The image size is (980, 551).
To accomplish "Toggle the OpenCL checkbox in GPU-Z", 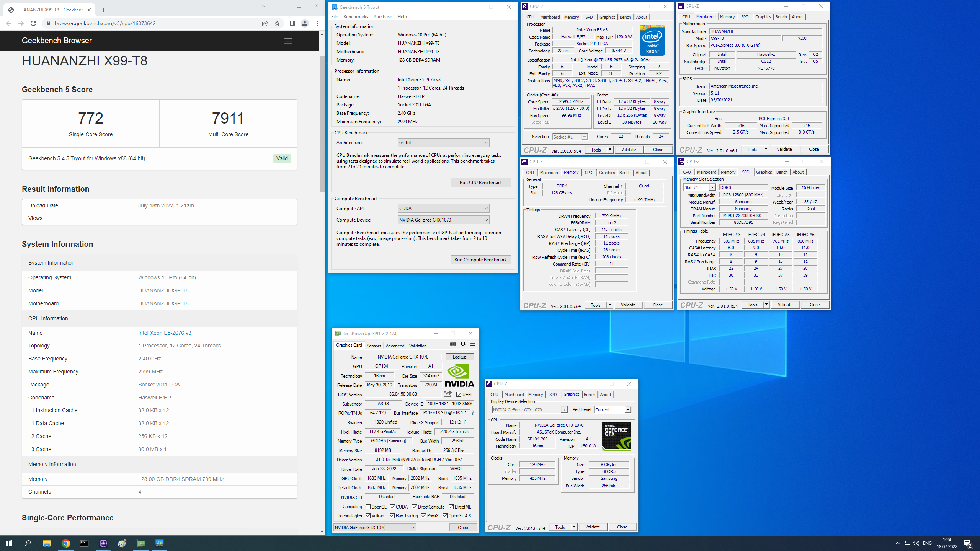I will point(368,507).
